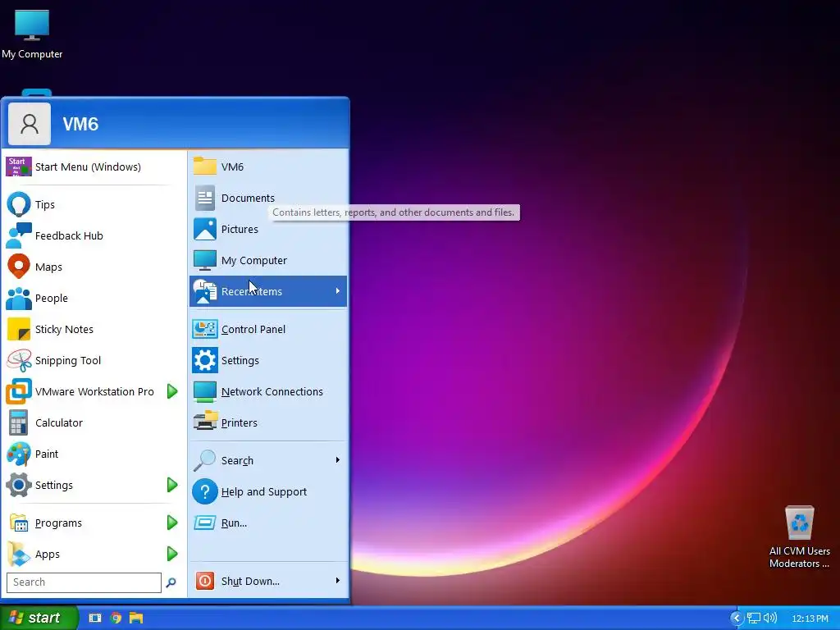Click the search magnifier button
The width and height of the screenshot is (840, 630).
point(171,582)
